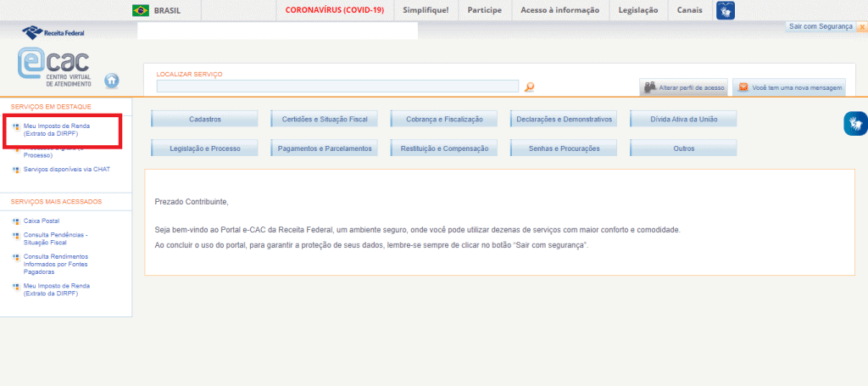
Task: Open Consulta Rendimentos Informados por Fontes Pagadoras
Action: click(x=55, y=265)
